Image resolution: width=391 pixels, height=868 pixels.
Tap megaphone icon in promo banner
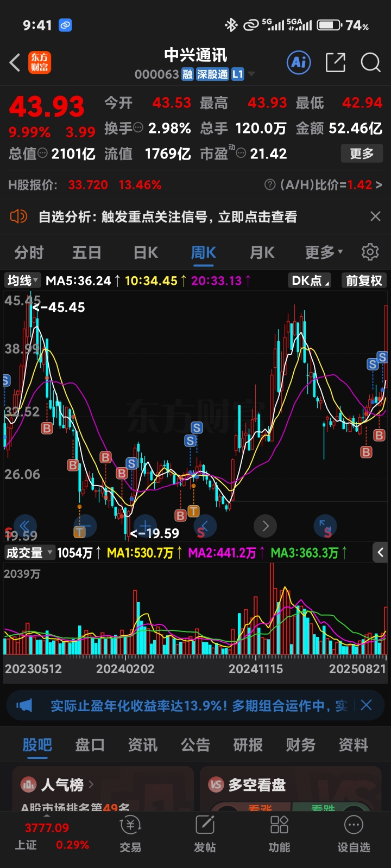click(x=24, y=705)
